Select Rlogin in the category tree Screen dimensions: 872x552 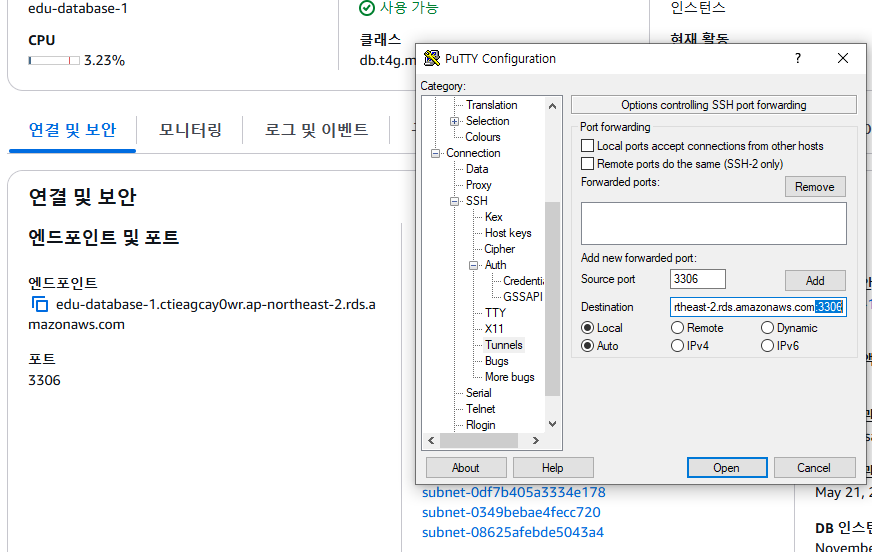point(480,425)
